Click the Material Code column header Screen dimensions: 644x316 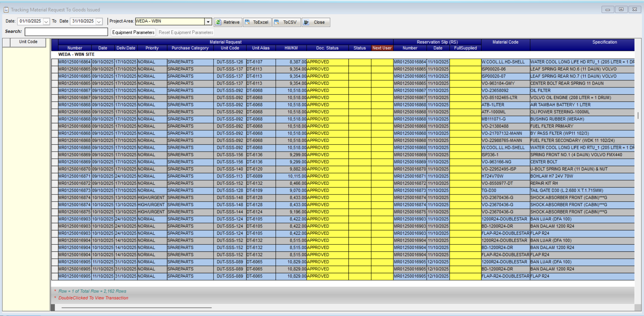pos(505,42)
